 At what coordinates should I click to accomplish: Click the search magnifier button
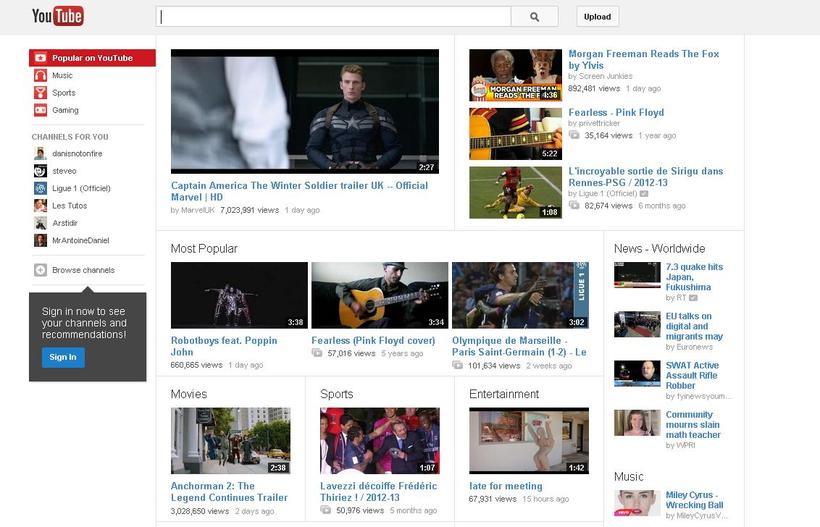coord(534,17)
